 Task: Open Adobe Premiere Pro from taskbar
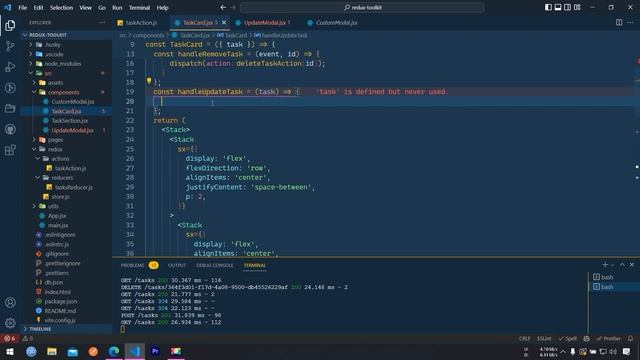tap(155, 351)
